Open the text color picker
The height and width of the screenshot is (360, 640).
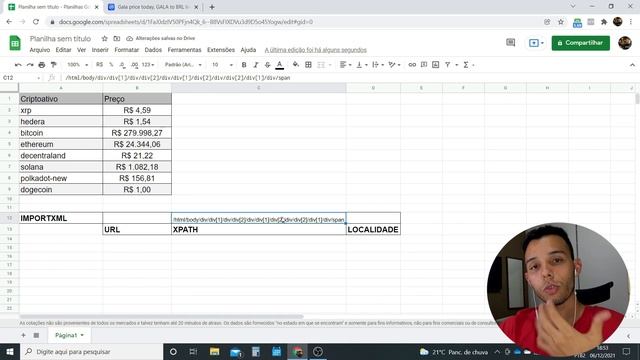pos(280,65)
